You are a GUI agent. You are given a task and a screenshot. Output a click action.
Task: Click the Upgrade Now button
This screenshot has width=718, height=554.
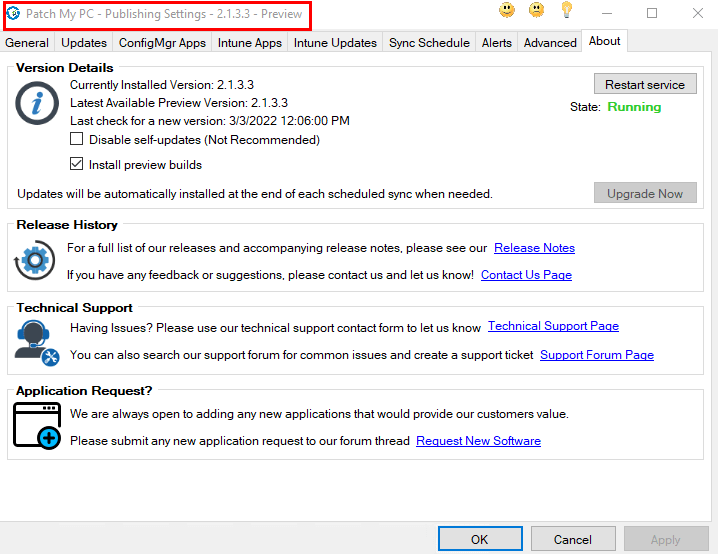click(645, 193)
